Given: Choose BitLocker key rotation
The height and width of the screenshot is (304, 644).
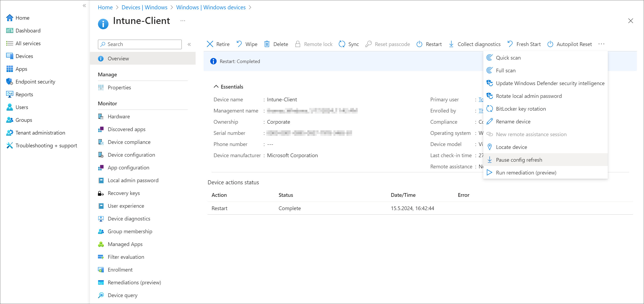Looking at the screenshot, I should (546, 109).
